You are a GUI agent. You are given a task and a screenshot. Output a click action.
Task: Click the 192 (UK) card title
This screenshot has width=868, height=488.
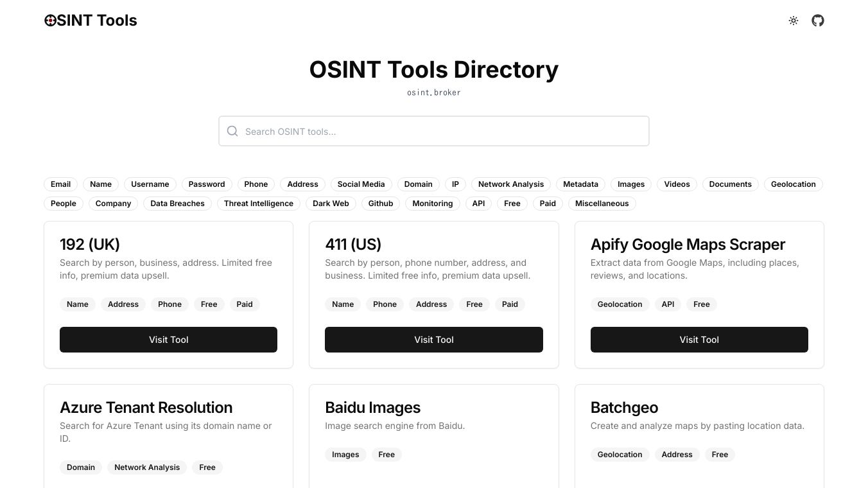[90, 245]
